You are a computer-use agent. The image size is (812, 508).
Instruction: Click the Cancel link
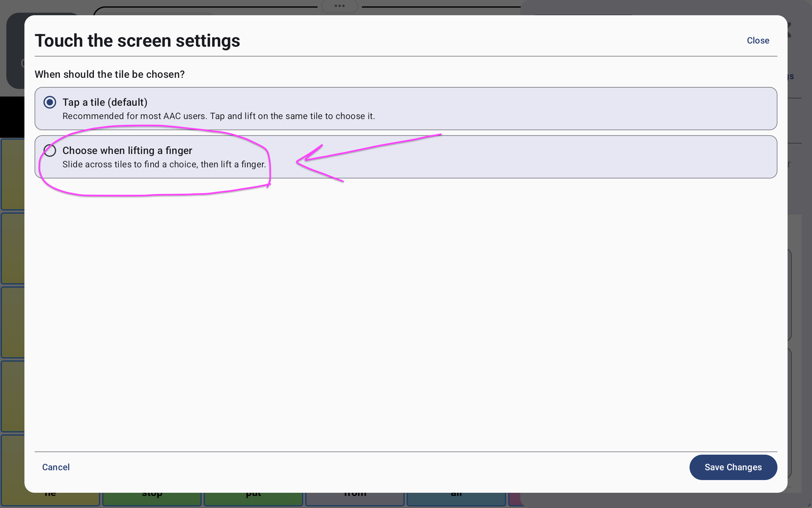click(x=56, y=467)
